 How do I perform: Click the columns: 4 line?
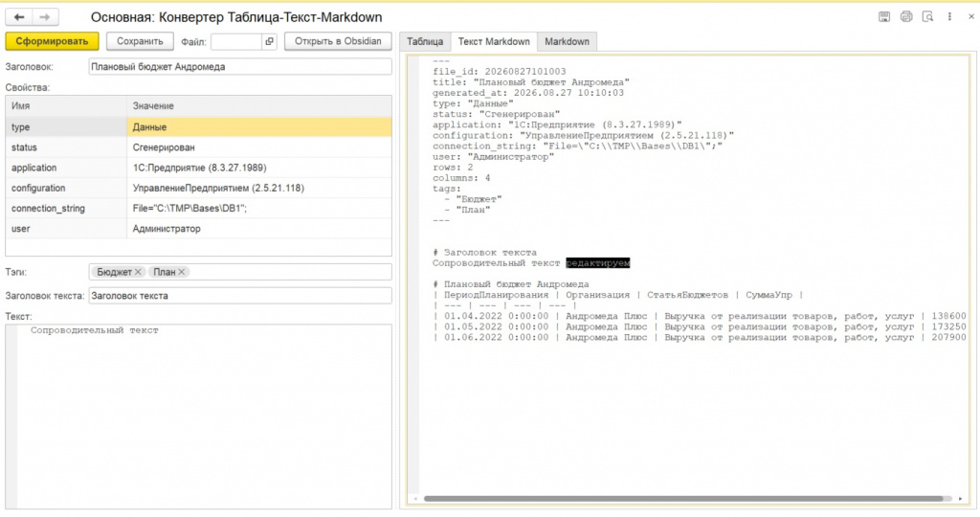click(x=461, y=178)
